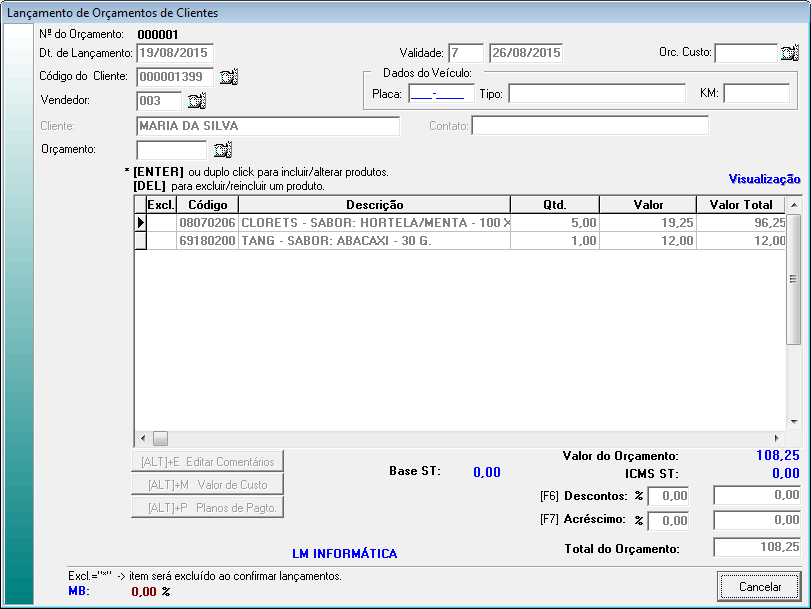Click the Visualização link
Screen dimensions: 811x609
pyautogui.click(x=764, y=179)
